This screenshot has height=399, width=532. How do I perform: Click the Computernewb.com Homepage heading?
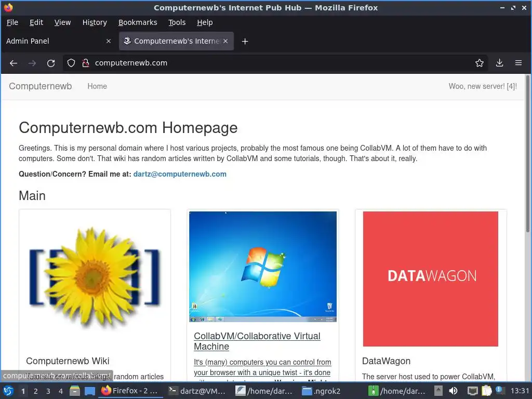point(128,128)
